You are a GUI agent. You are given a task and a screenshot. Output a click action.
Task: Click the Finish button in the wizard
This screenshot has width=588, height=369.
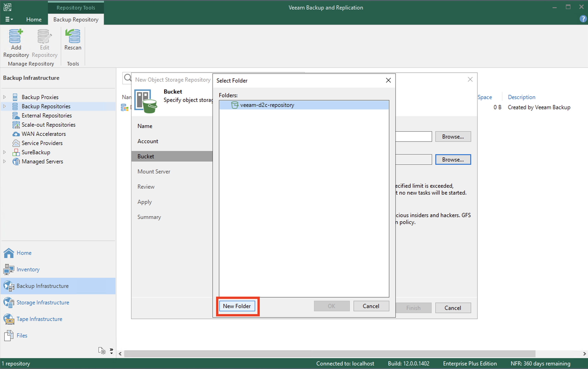[x=414, y=308]
